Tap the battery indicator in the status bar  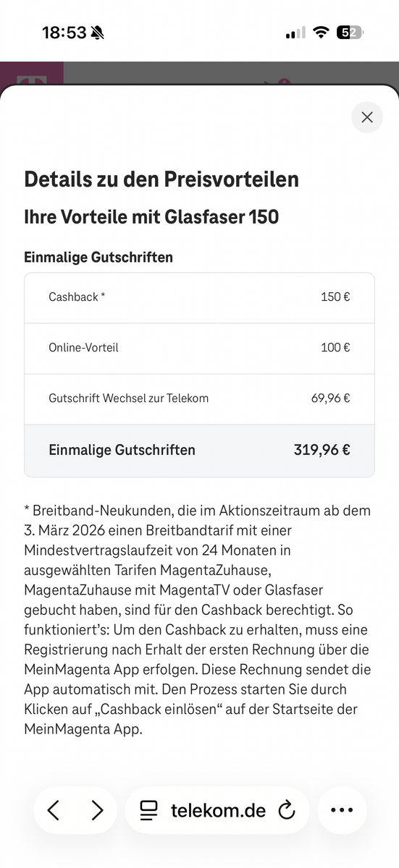point(350,33)
